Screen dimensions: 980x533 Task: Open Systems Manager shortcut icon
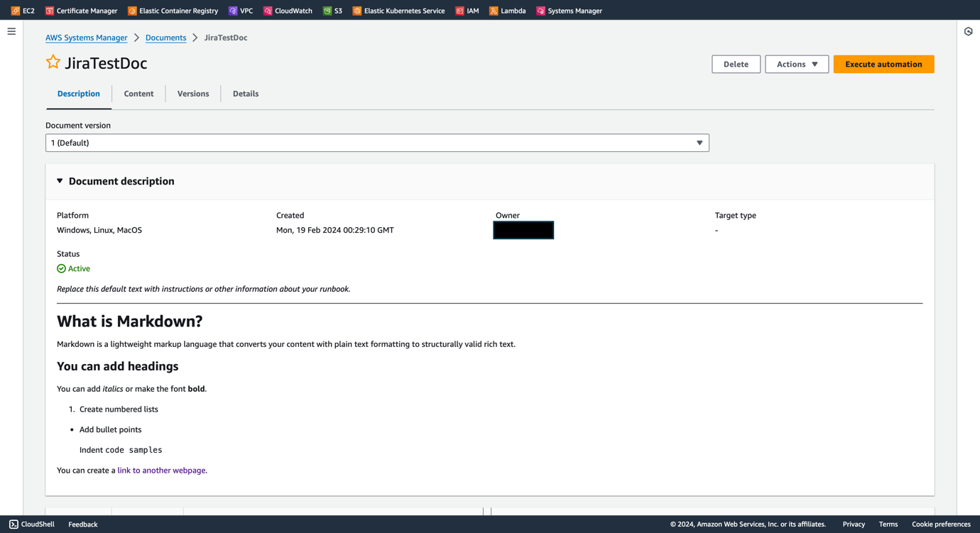click(540, 11)
